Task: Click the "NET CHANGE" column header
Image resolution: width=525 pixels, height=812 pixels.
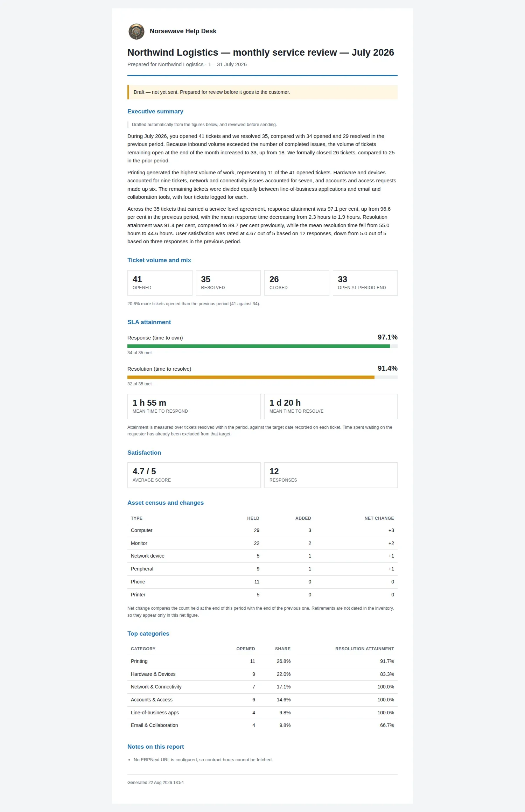Action: pos(379,518)
